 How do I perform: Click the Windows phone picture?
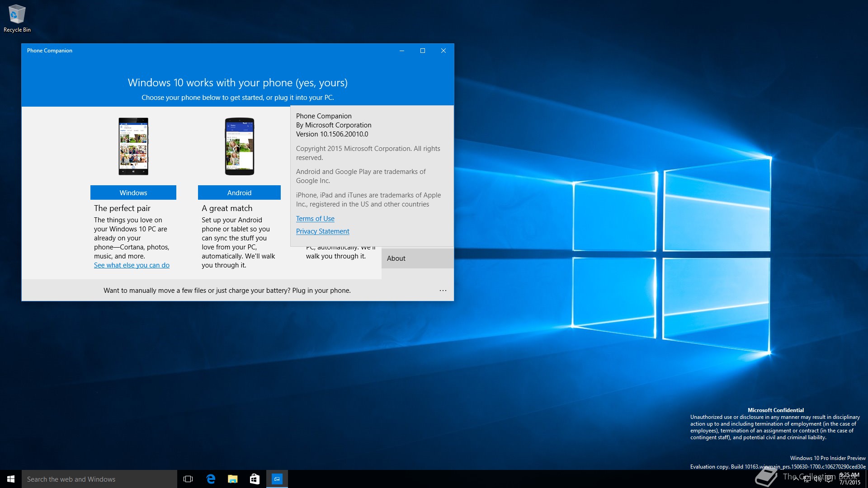pos(133,146)
